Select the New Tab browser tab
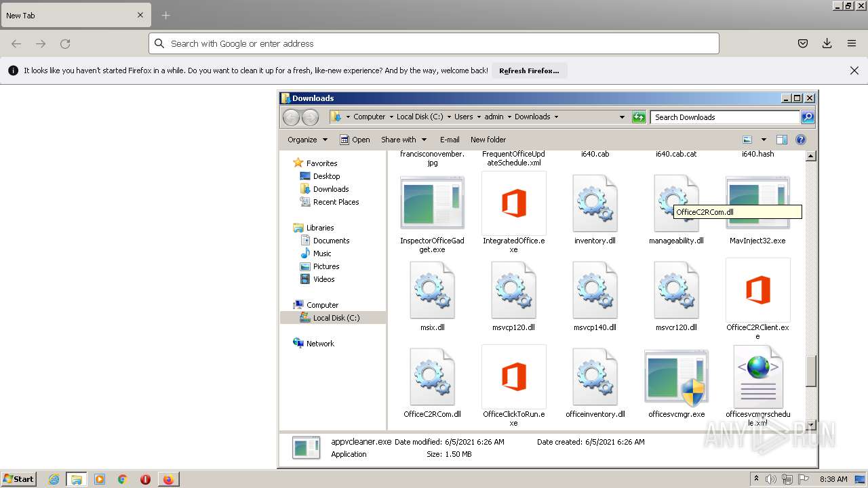The image size is (868, 488). point(75,15)
